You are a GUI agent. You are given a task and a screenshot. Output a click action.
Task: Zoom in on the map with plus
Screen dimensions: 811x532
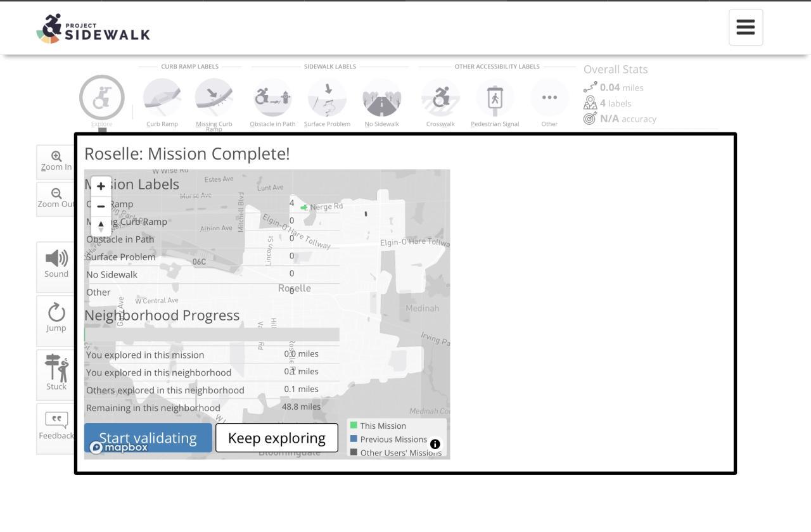(101, 186)
